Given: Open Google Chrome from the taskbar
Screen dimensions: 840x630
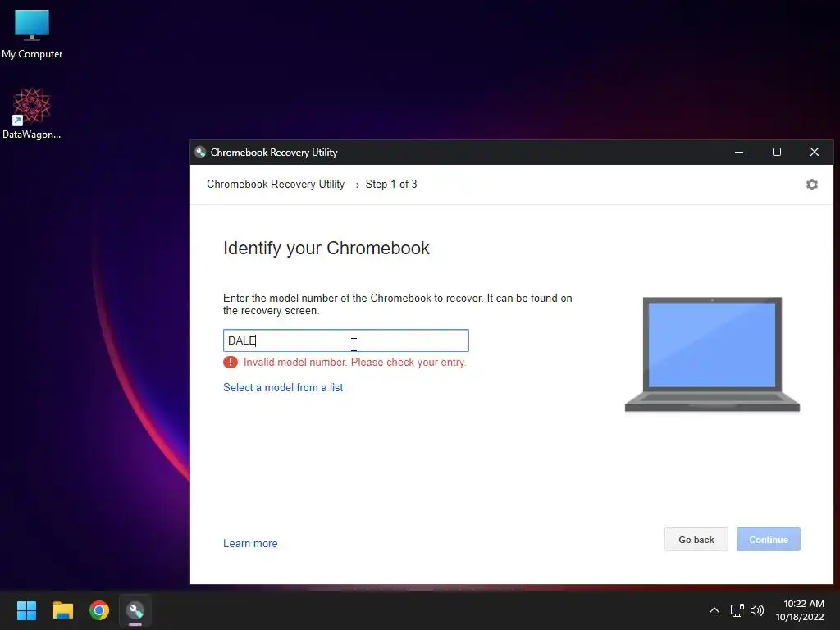Looking at the screenshot, I should point(99,610).
